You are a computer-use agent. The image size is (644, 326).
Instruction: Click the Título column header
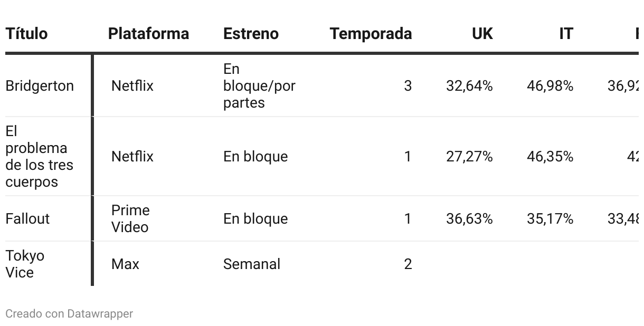point(26,34)
